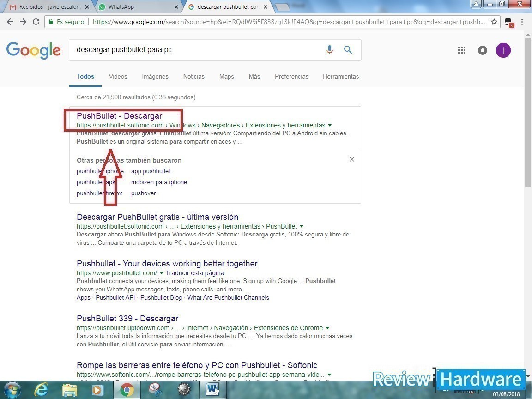
Task: Open 'Pushbullet - Your devices working better together'
Action: [x=167, y=264]
